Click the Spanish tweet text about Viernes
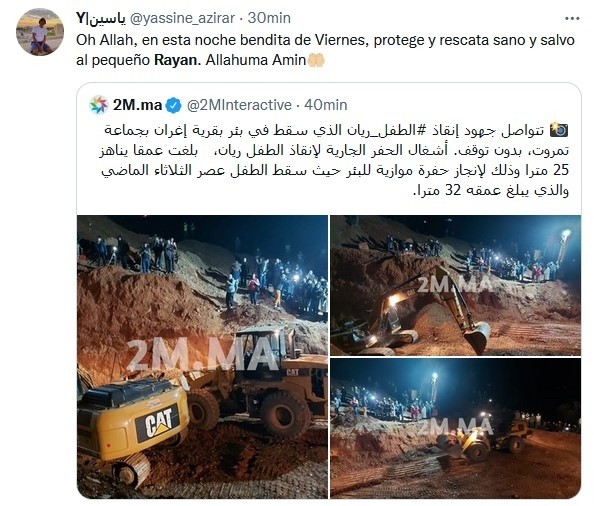Screen dimensions: 594x506 (x=325, y=50)
